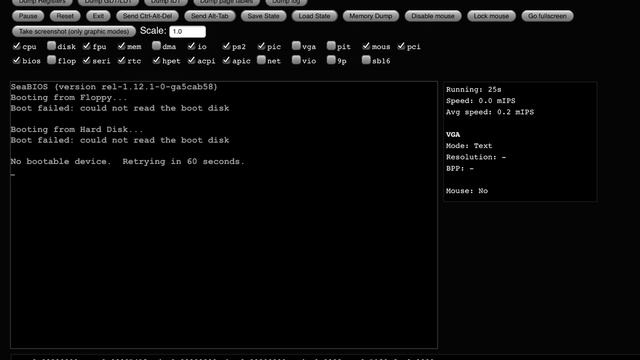Enable the disk log checkbox

tap(51, 46)
